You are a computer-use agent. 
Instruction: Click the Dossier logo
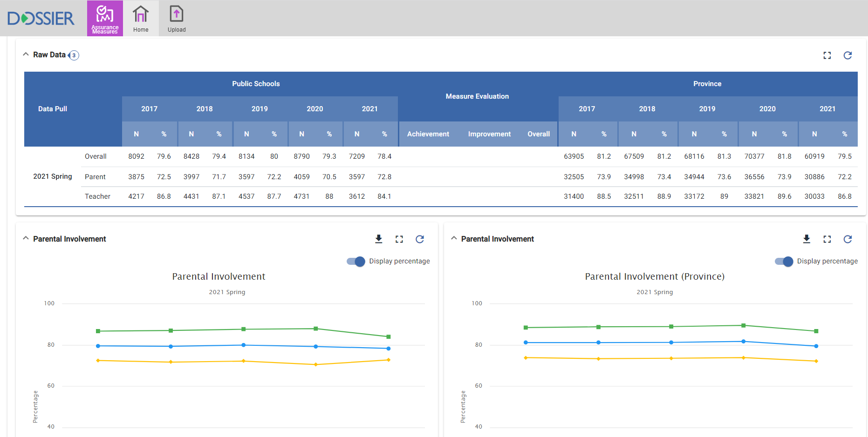pyautogui.click(x=41, y=19)
